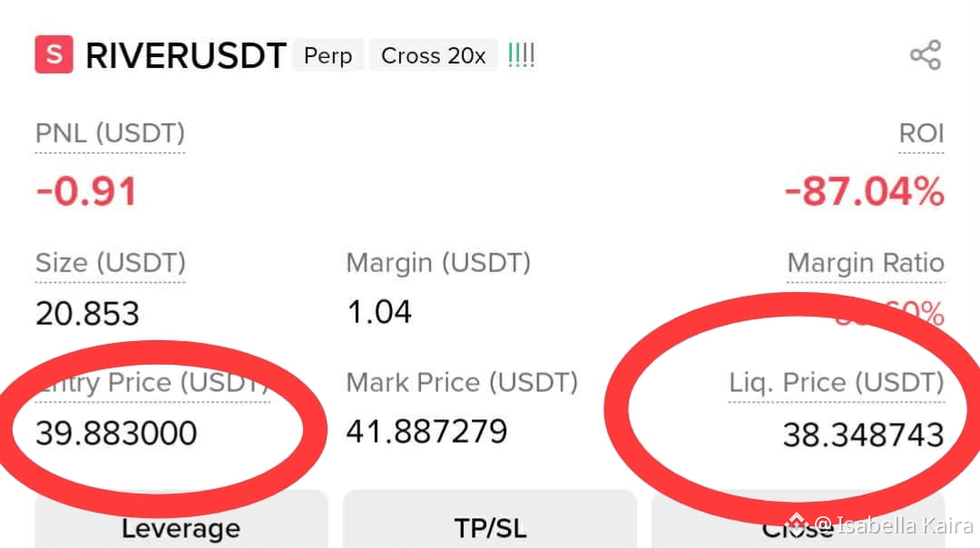Click the 1.04 margin value
The image size is (980, 548).
[379, 312]
